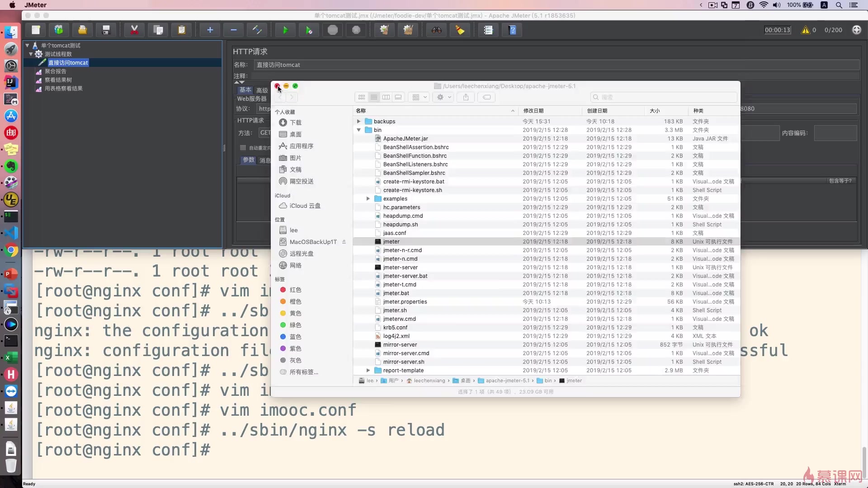
Task: Start the test with green play icon
Action: point(285,30)
